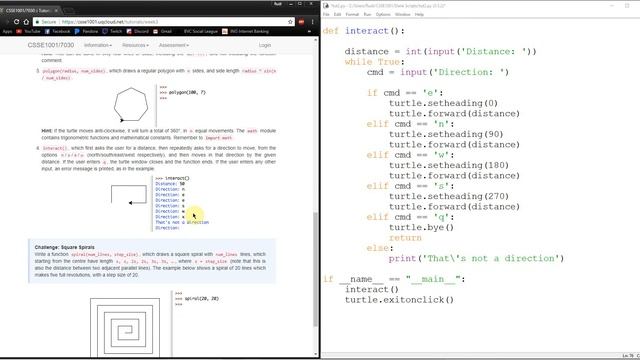Image resolution: width=640 pixels, height=360 pixels.
Task: Click the 'if __name__' line in editor
Action: point(394,279)
